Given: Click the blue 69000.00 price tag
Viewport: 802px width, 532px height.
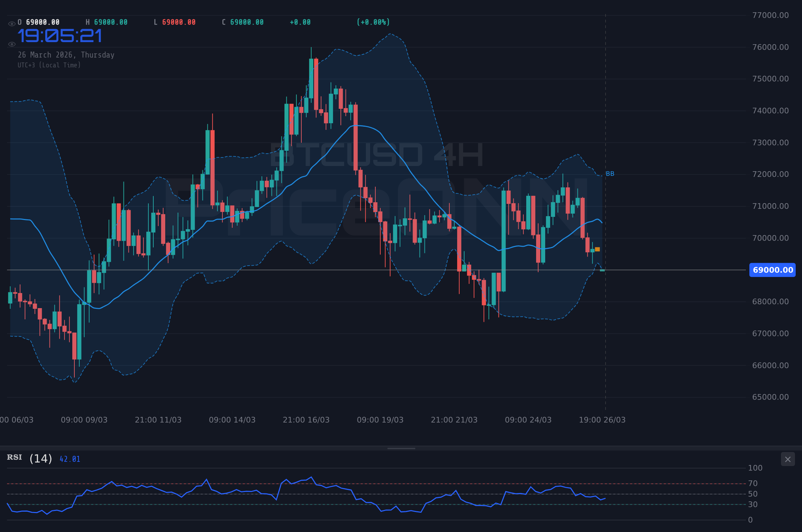Looking at the screenshot, I should pyautogui.click(x=772, y=270).
